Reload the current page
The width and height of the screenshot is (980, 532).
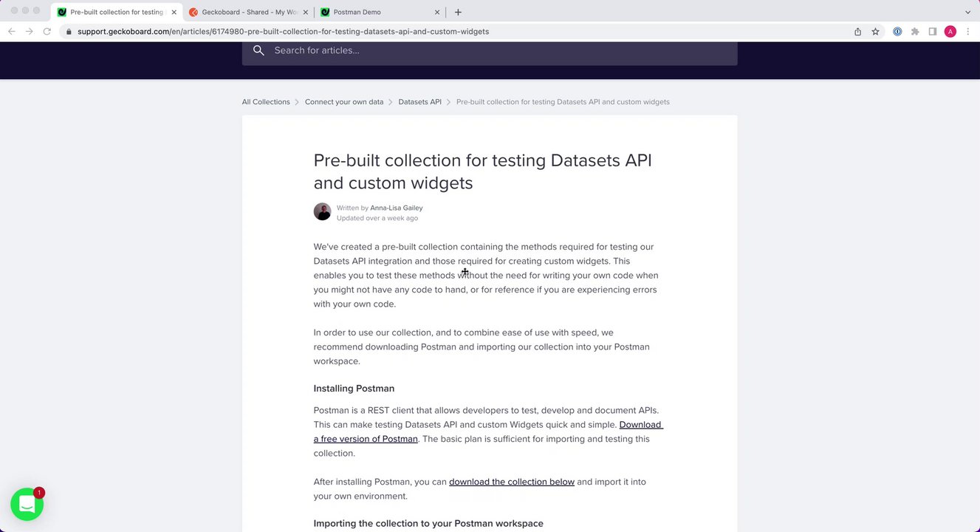47,32
